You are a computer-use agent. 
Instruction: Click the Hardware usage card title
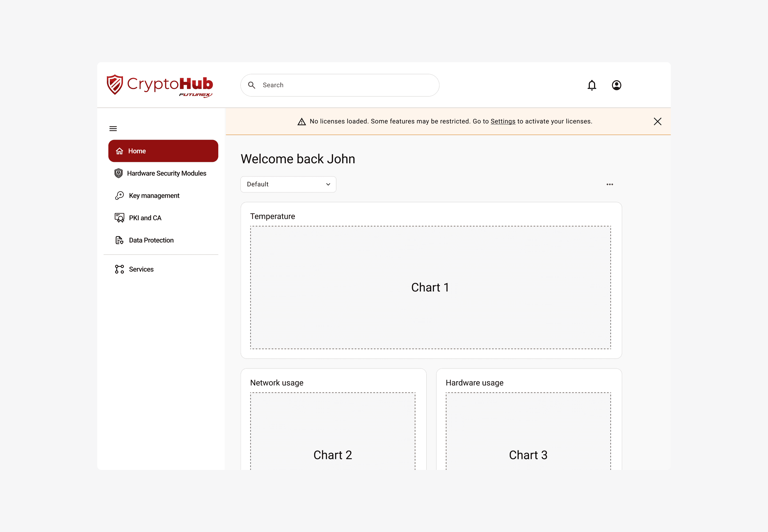click(474, 383)
